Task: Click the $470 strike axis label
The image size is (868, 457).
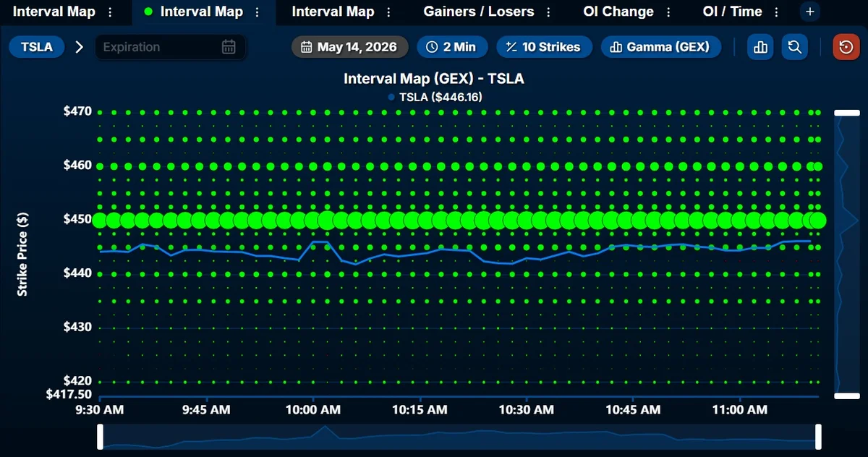Action: pyautogui.click(x=77, y=111)
